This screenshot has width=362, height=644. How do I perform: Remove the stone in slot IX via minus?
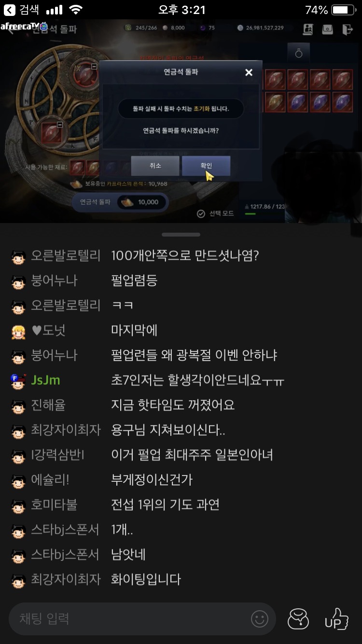coord(94,67)
